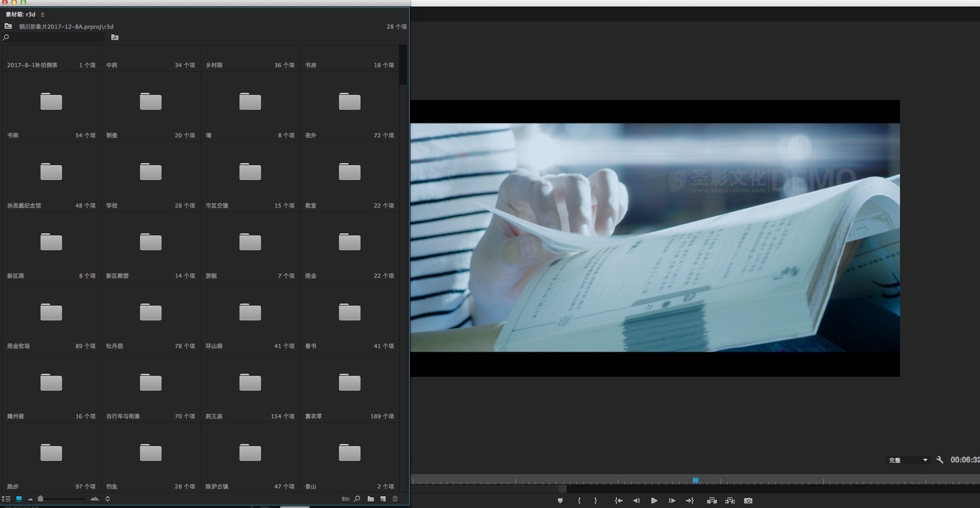Screen dimensions: 980x508
Task: Switch bin to list view
Action: click(6, 499)
